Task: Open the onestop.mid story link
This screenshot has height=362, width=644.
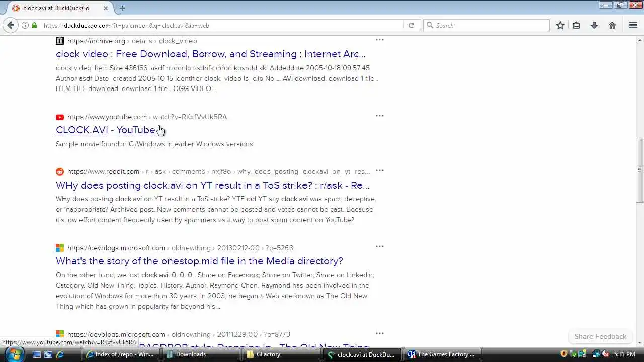Action: coord(199,261)
